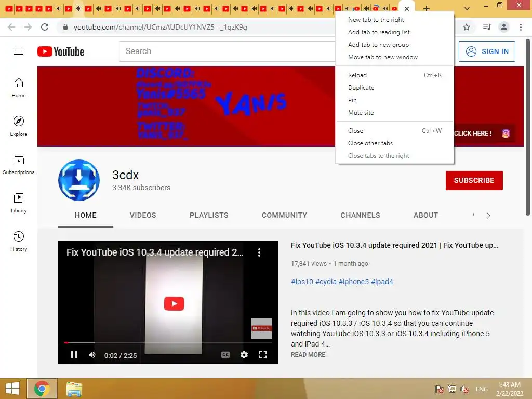This screenshot has width=532, height=399.
Task: Choose Move tab to new window
Action: pos(395,57)
